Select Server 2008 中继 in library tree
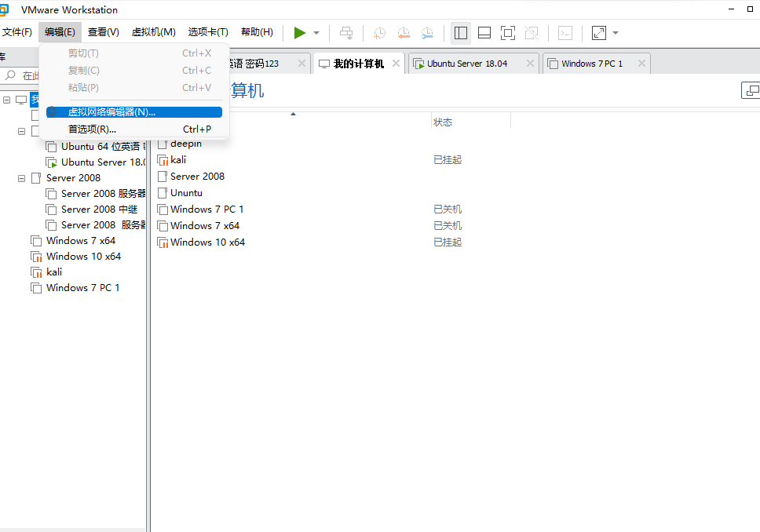 pyautogui.click(x=92, y=210)
